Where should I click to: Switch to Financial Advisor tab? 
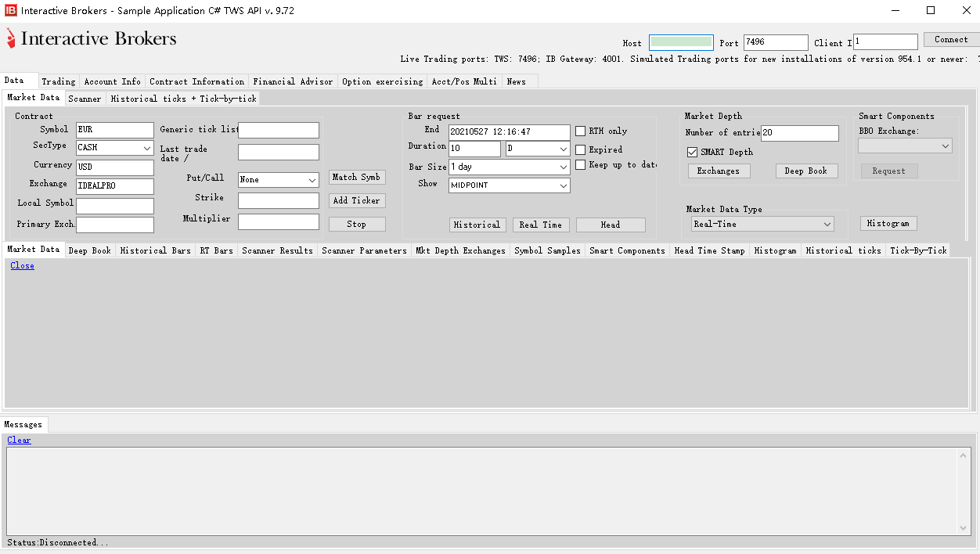coord(293,81)
